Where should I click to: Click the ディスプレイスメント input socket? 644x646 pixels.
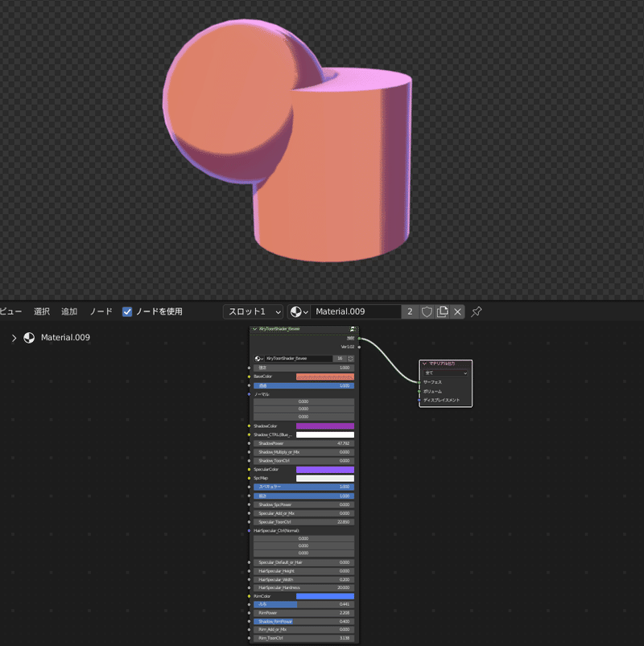point(419,400)
